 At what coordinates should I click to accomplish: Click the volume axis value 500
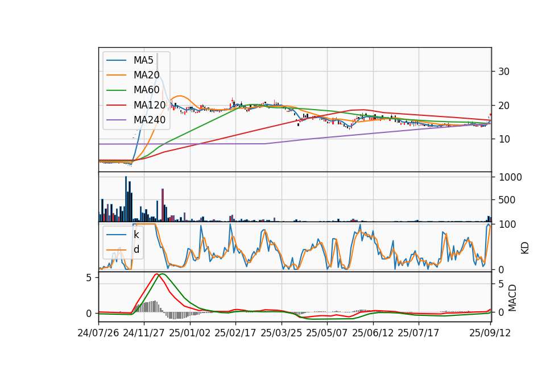(x=507, y=200)
